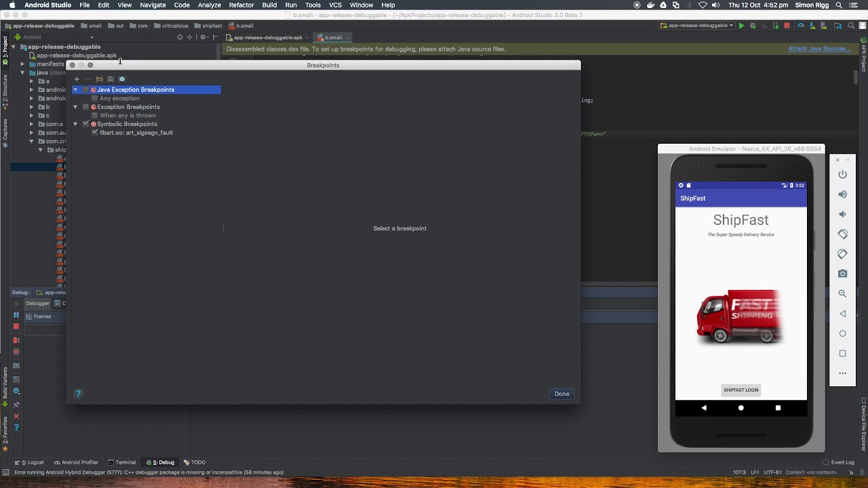
Task: Tap SHIPFAST LOGIN button in emulator
Action: pyautogui.click(x=741, y=390)
